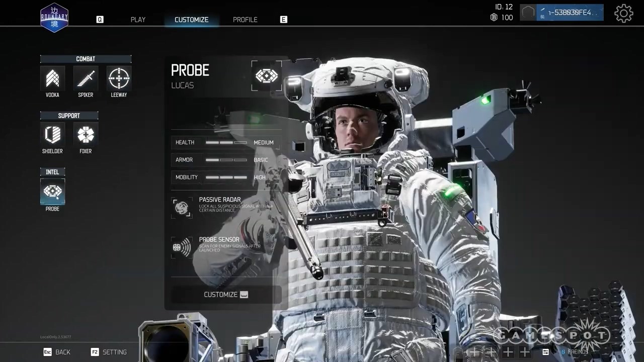
Task: Click the operator name Lucas
Action: pos(182,85)
